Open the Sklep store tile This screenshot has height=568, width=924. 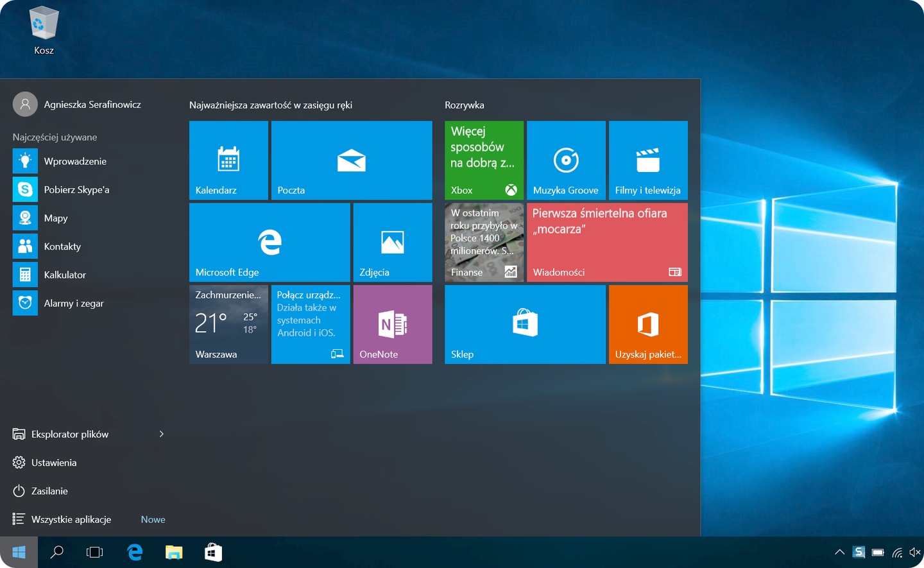(525, 325)
